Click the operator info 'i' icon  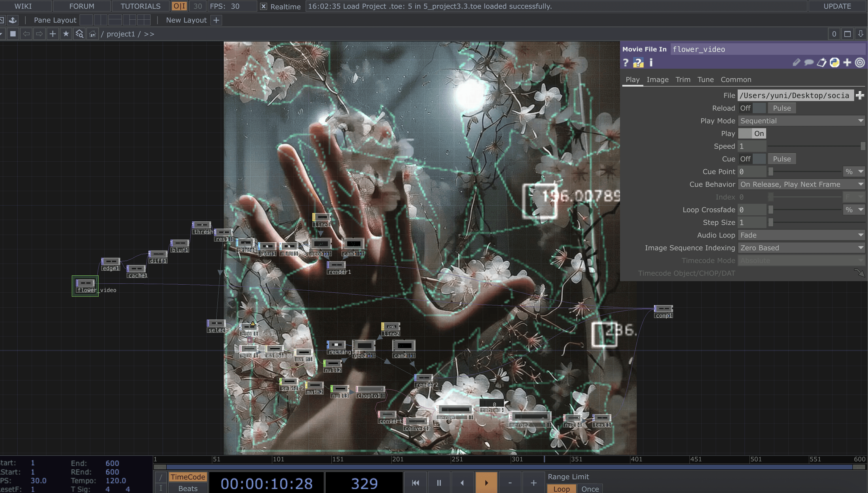pyautogui.click(x=651, y=63)
